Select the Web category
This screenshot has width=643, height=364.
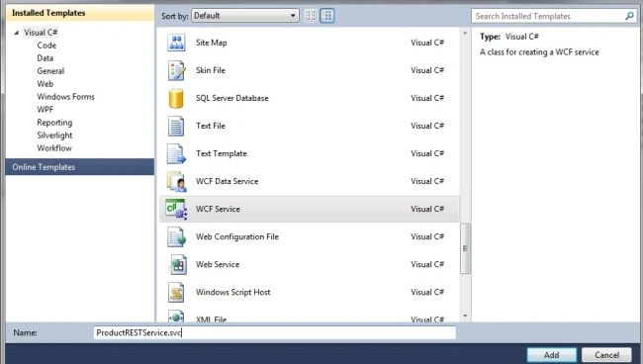46,84
